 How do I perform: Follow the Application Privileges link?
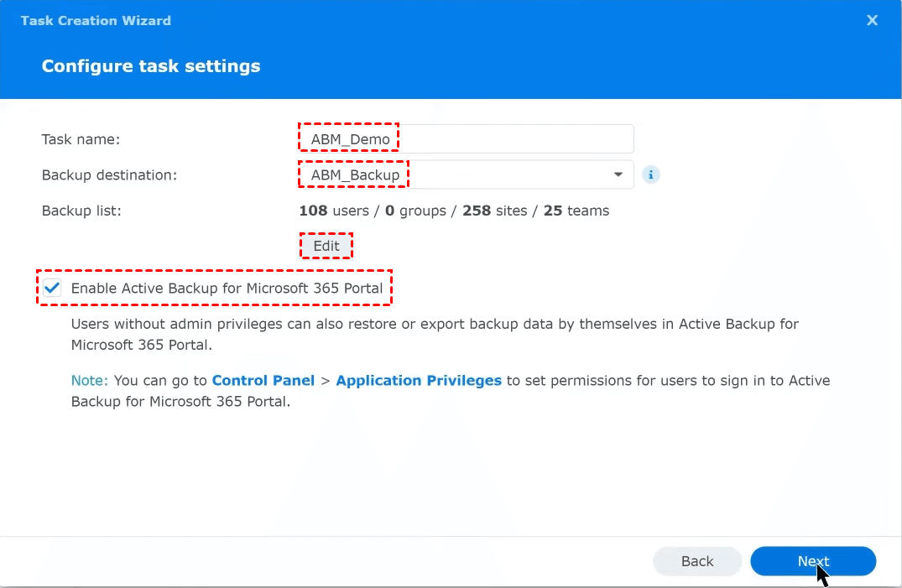pos(418,381)
